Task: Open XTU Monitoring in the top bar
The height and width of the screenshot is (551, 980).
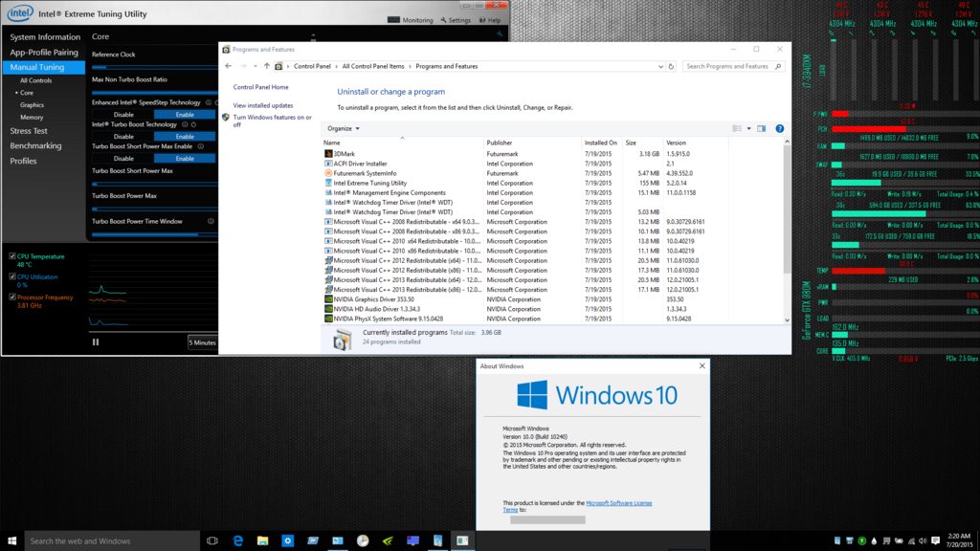Action: (411, 20)
